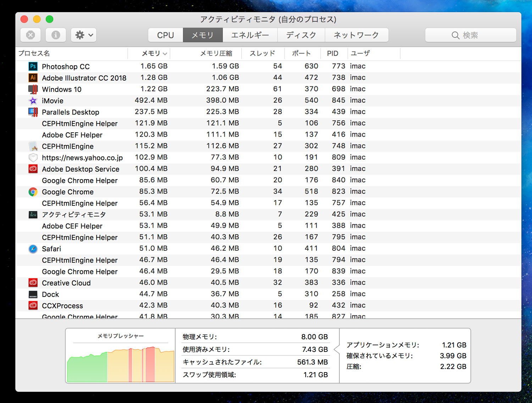
Task: Click the 物理メモリ 8.00 GB value
Action: (315, 337)
